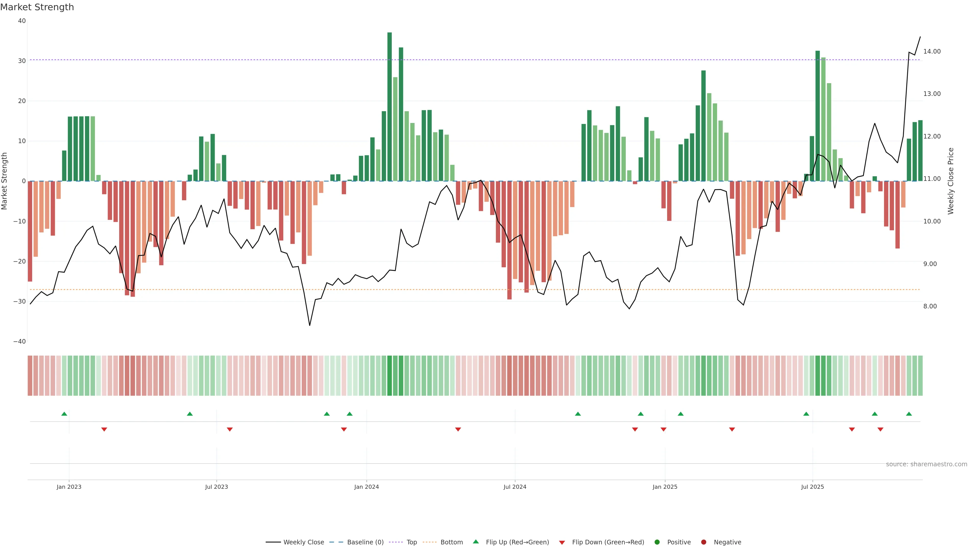Click Positive green circle legend icon
Viewport: 980px width, 551px height.
point(657,542)
